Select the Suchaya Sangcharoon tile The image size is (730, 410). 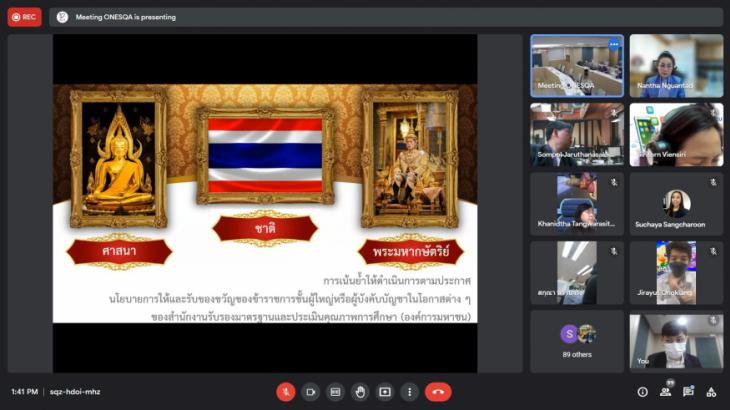[x=676, y=204]
